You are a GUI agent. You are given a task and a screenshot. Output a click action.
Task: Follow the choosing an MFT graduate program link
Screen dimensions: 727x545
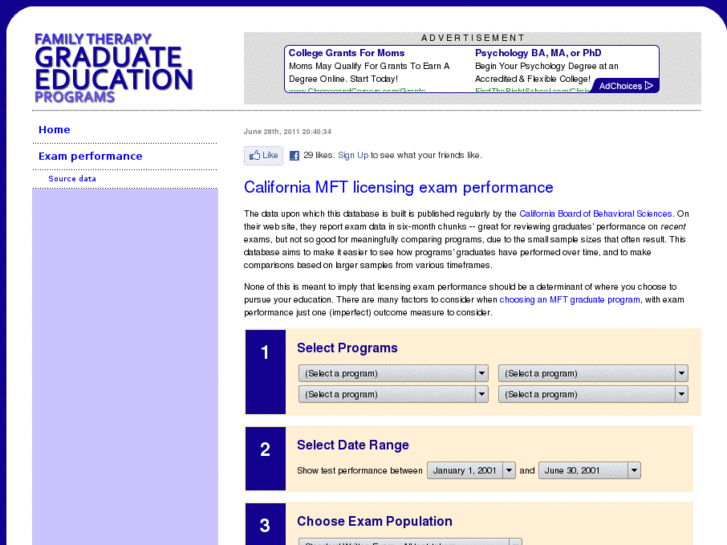click(569, 300)
